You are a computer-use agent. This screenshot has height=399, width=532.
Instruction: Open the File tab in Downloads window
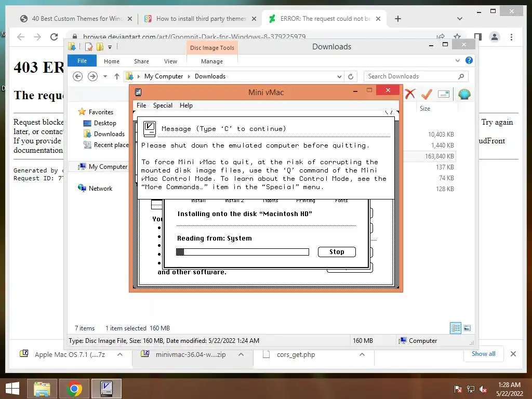click(82, 61)
